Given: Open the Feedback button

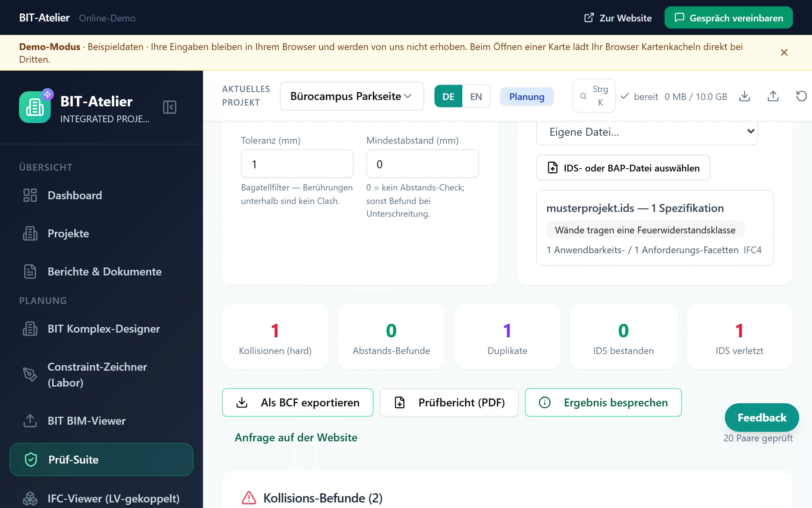Looking at the screenshot, I should click(x=762, y=418).
